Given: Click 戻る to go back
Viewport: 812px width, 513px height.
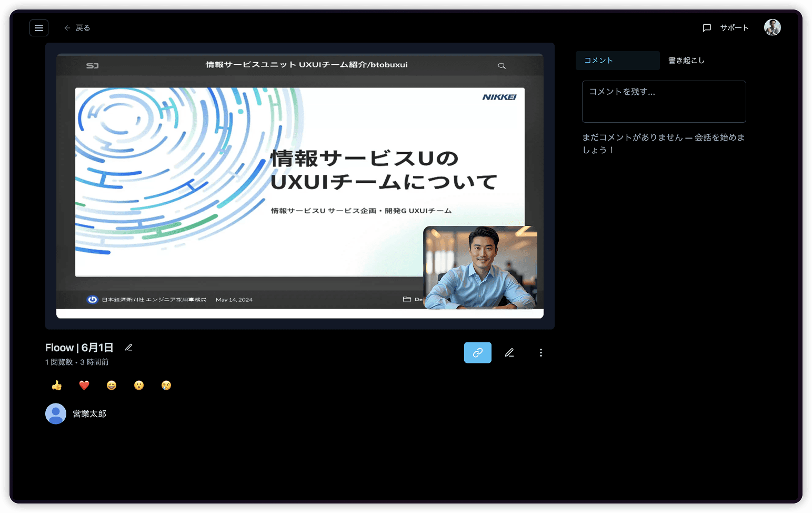Looking at the screenshot, I should pos(78,27).
